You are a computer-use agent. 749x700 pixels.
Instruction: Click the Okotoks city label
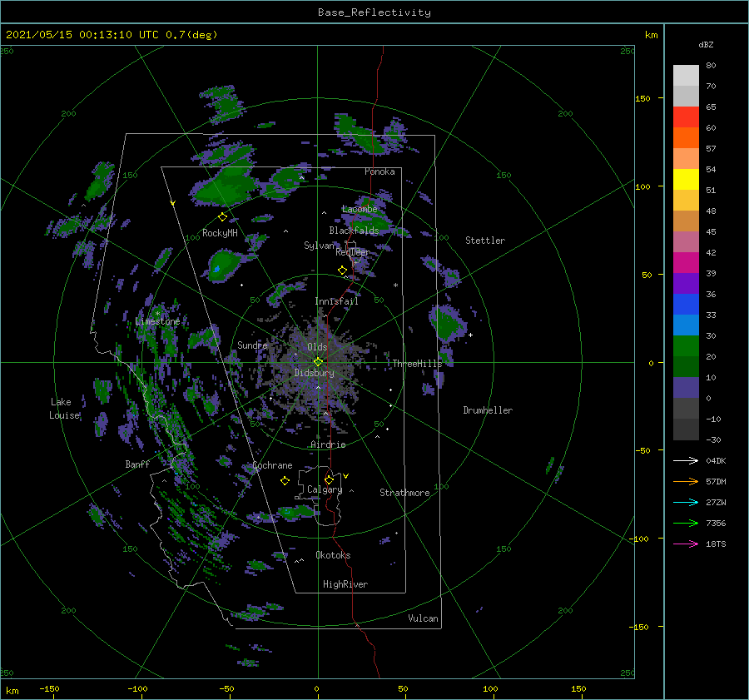click(333, 555)
